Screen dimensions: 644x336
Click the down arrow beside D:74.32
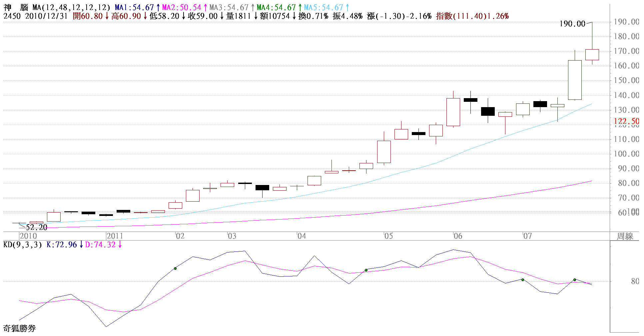[120, 245]
